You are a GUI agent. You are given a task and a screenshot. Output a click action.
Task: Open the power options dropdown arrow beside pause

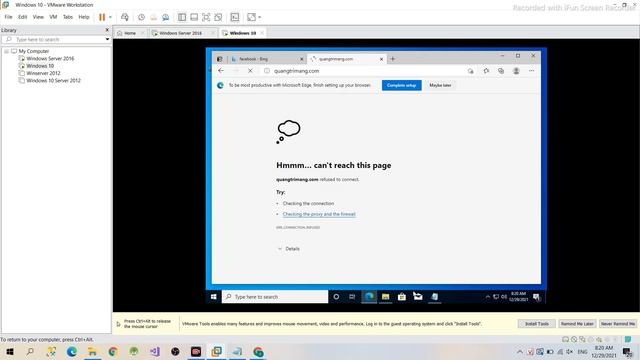(x=110, y=17)
